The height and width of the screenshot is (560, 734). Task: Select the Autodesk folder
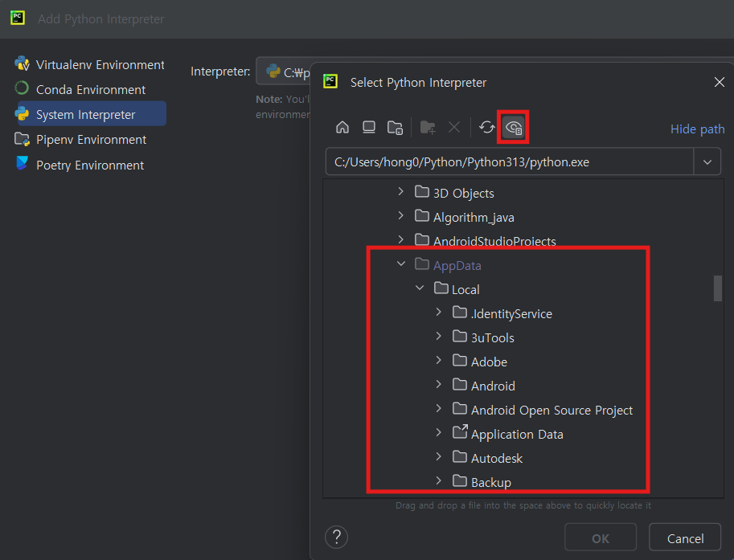[487, 458]
